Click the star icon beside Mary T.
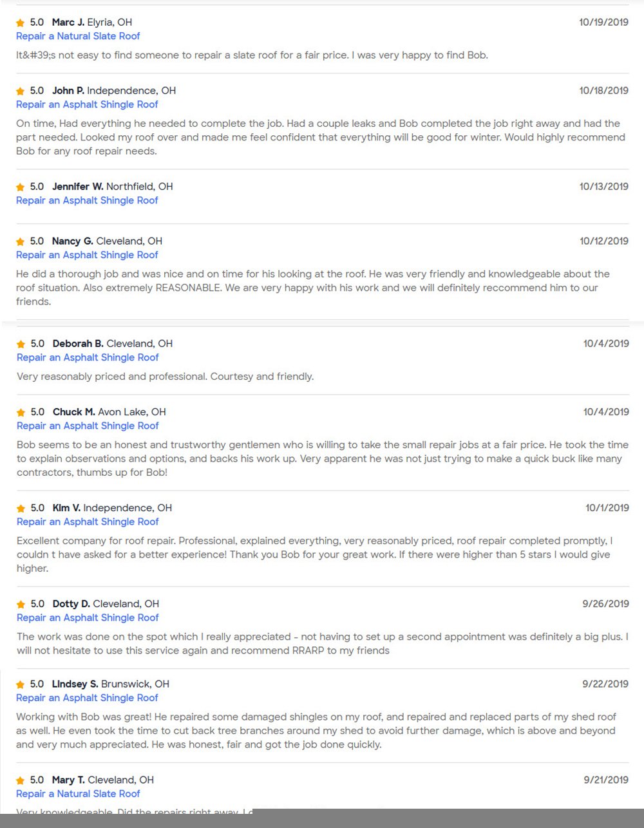Viewport: 644px width, 828px height. point(20,781)
